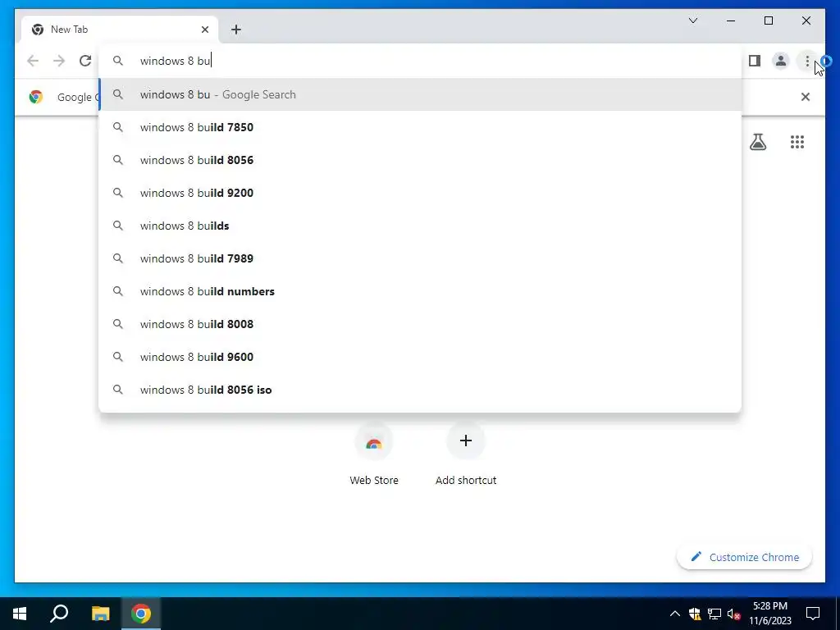Open File Explorer from the taskbar

tap(100, 614)
